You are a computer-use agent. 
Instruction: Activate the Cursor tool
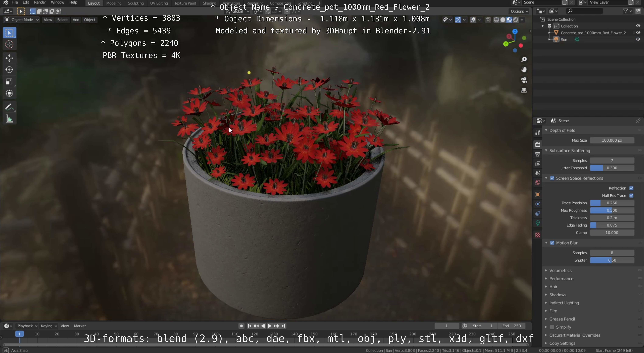tap(9, 44)
